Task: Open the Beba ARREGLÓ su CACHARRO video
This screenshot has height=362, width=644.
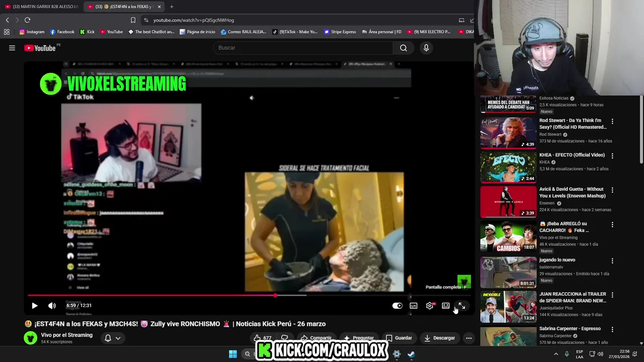Action: 508,236
